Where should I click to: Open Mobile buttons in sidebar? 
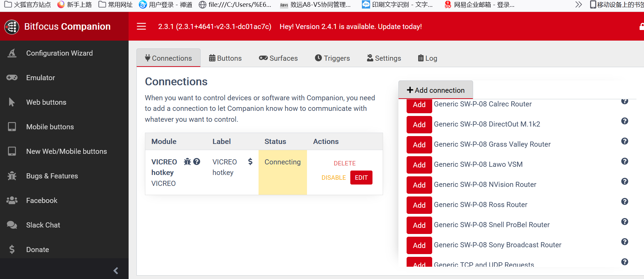click(x=64, y=127)
